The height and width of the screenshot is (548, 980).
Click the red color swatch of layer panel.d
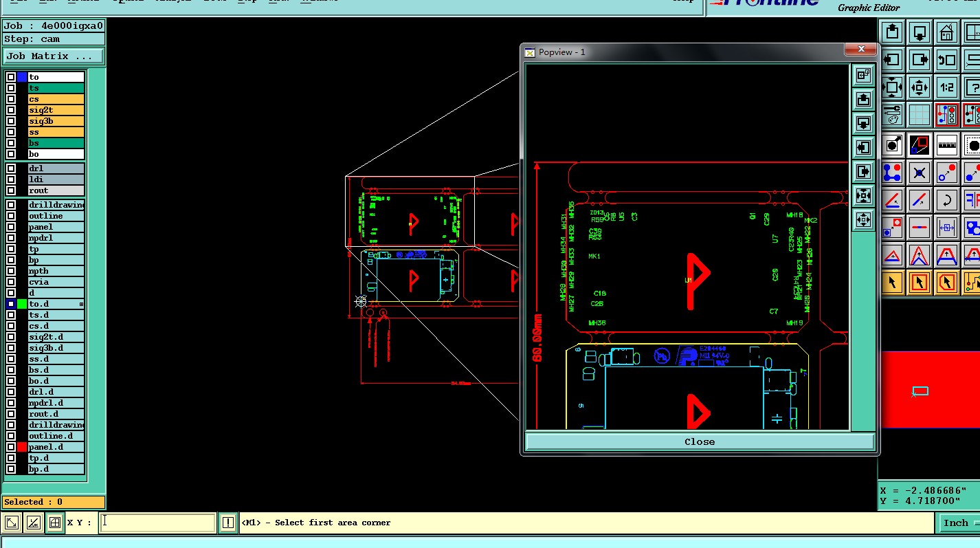(x=22, y=447)
